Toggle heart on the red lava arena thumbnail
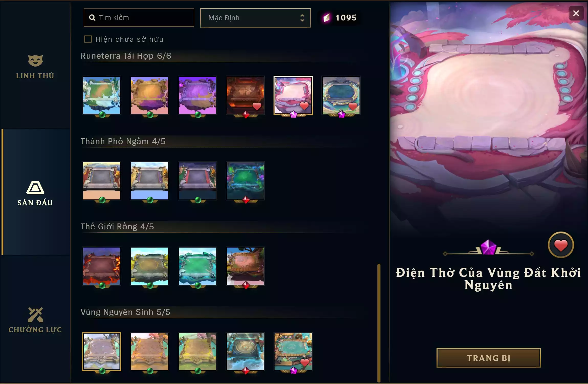The height and width of the screenshot is (384, 588). 257,106
